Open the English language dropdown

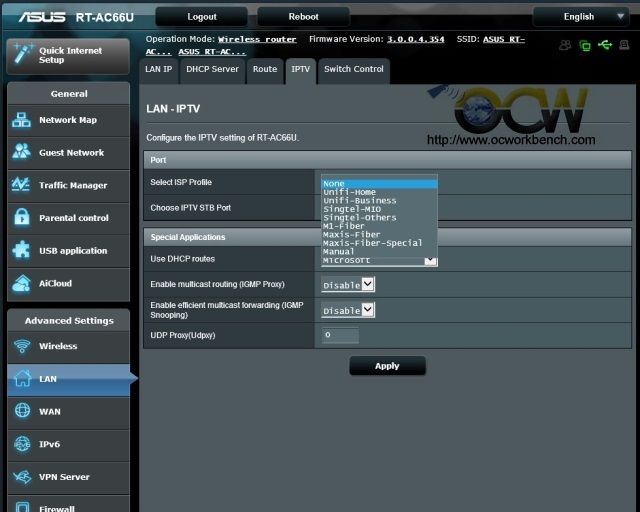coord(581,17)
